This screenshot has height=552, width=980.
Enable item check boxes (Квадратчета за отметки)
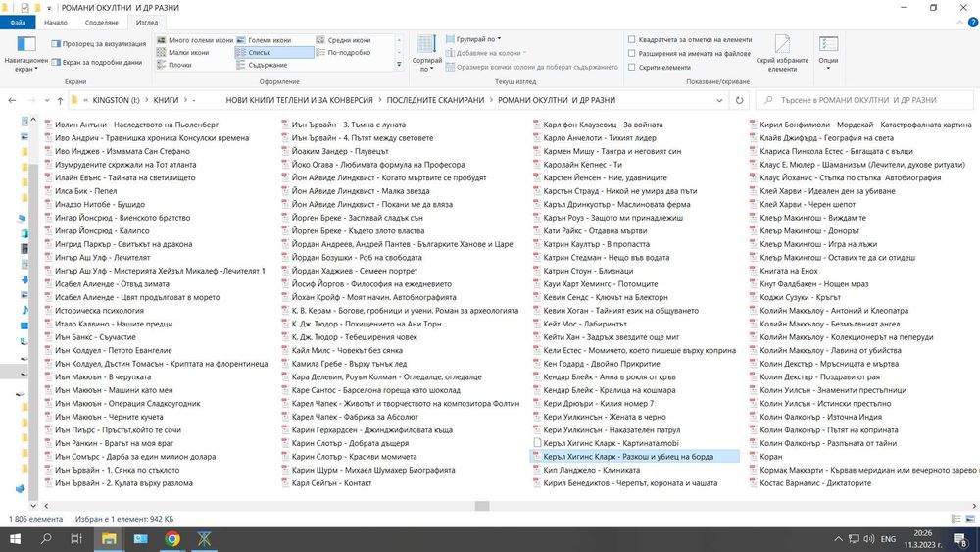(x=631, y=39)
